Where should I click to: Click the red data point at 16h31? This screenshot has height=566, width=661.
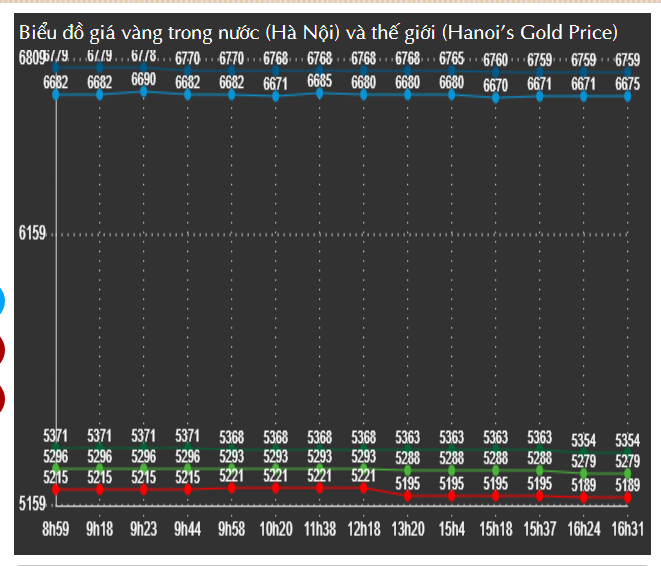[x=627, y=497]
